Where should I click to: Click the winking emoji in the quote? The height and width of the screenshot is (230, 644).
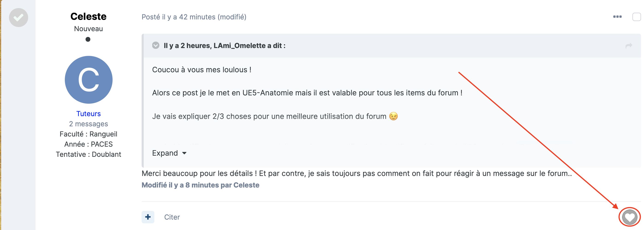click(393, 116)
